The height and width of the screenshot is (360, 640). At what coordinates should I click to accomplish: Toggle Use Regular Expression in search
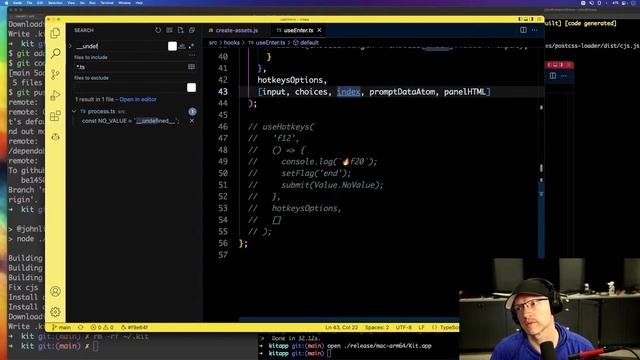click(x=191, y=46)
